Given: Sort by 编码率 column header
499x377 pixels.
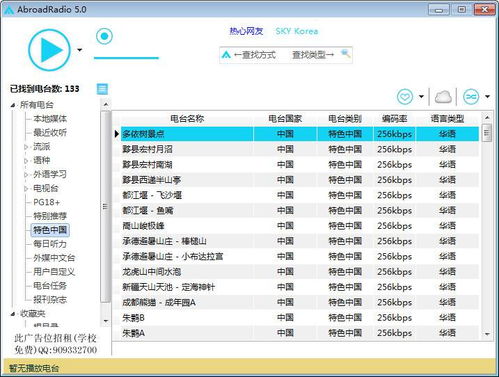Looking at the screenshot, I should [x=394, y=119].
